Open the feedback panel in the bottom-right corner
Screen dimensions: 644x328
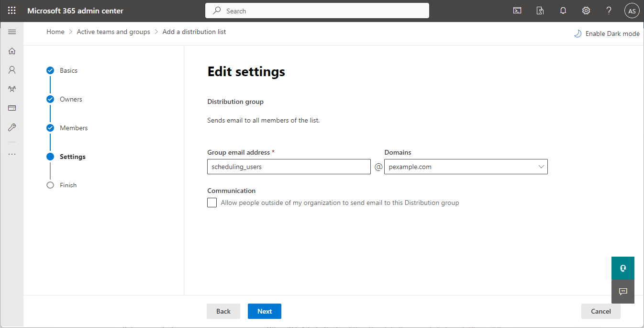click(x=622, y=292)
